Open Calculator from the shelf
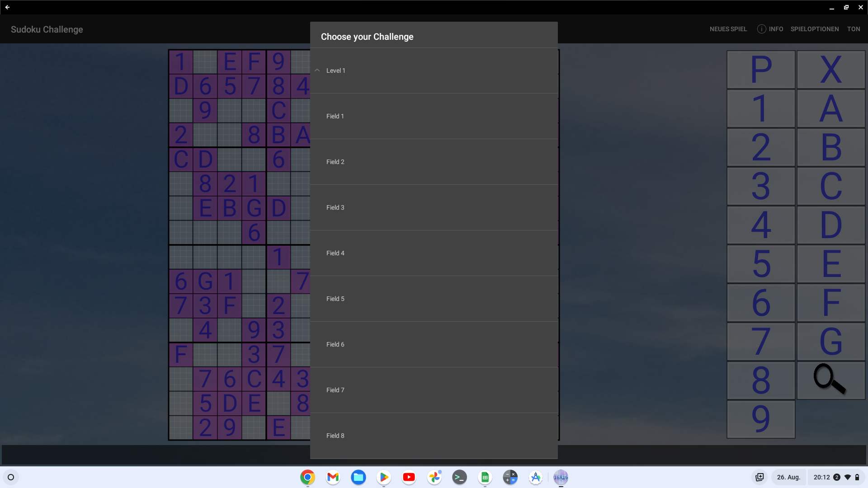Image resolution: width=868 pixels, height=488 pixels. pyautogui.click(x=510, y=477)
